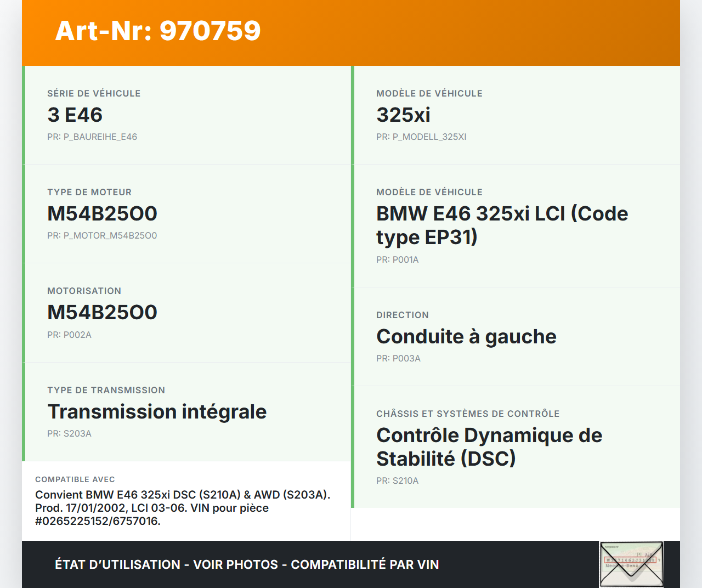Click the État d'utilisation footer banner text

tap(247, 564)
